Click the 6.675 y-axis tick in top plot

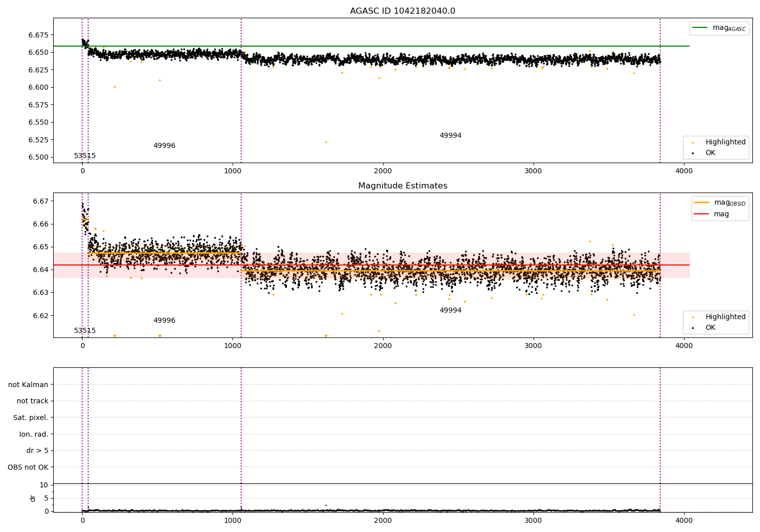[38, 35]
